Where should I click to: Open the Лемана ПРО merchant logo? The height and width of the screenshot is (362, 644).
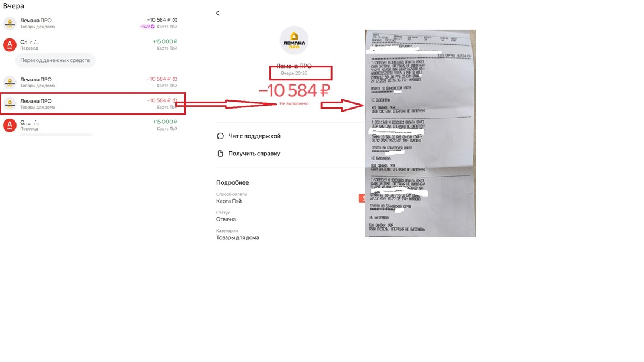294,40
